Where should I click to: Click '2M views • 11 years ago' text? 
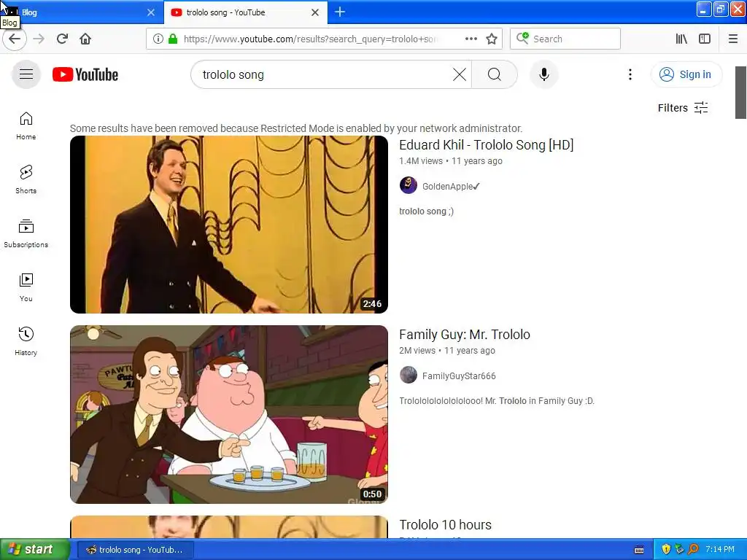click(x=447, y=351)
